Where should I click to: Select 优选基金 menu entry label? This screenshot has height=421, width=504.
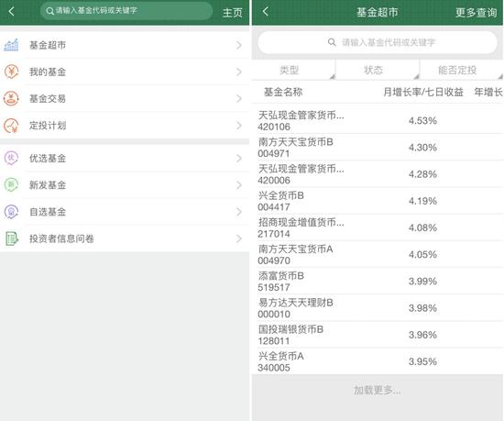(48, 159)
